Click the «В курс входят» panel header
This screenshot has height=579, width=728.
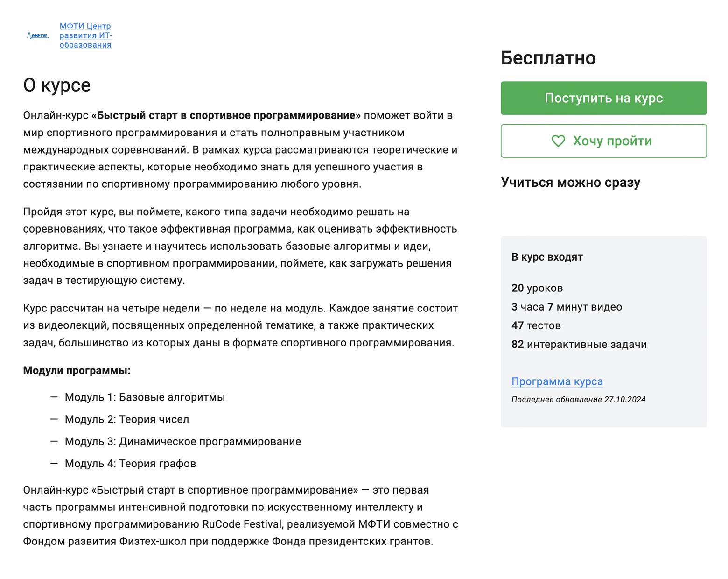pos(547,257)
